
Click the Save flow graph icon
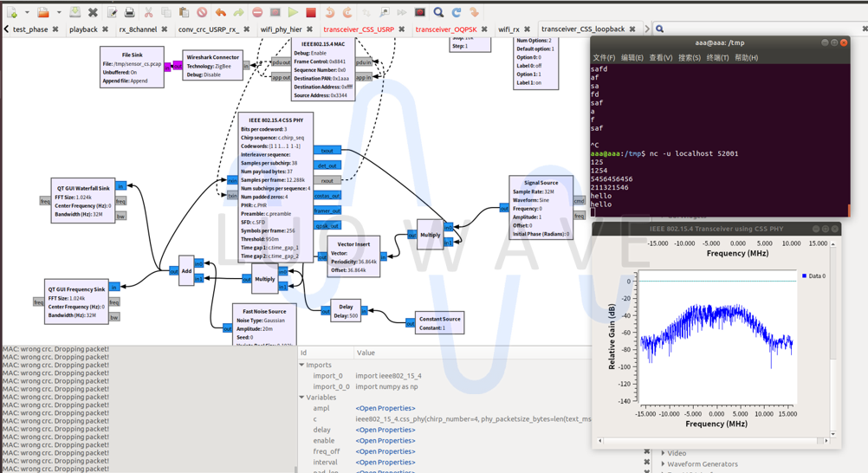pos(75,12)
